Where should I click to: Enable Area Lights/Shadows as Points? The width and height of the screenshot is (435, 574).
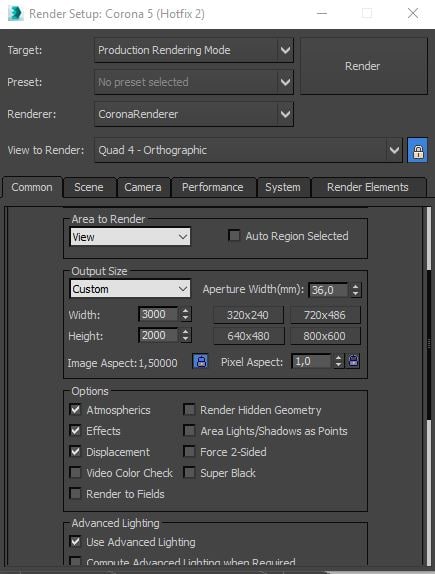coord(189,430)
